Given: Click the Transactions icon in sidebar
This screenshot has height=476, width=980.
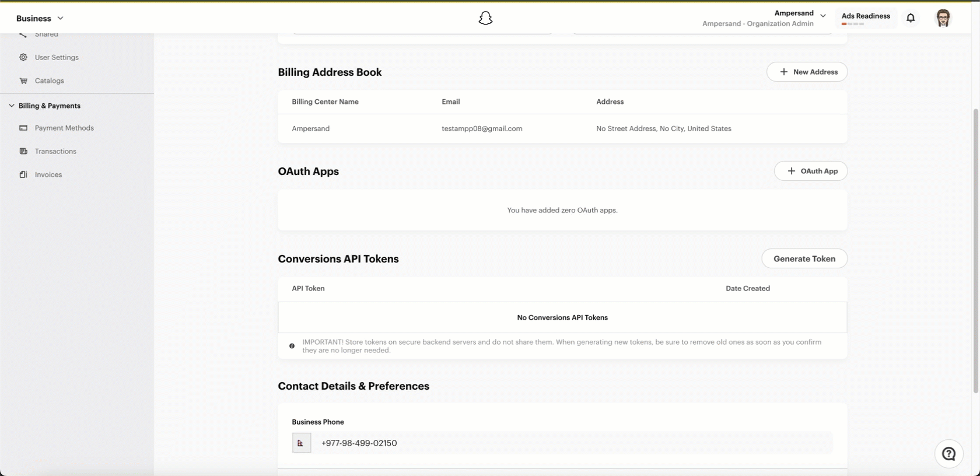Looking at the screenshot, I should [23, 151].
